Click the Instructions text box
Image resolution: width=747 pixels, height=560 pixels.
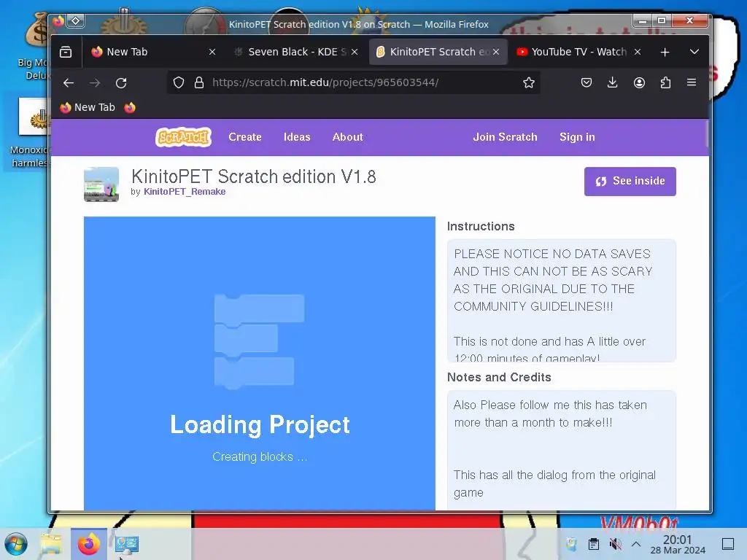click(561, 300)
